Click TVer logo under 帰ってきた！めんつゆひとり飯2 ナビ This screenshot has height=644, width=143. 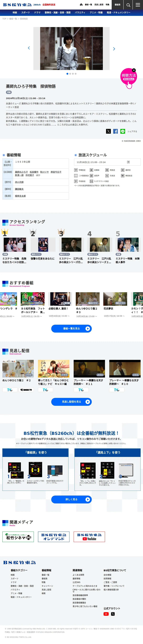[x=46, y=390]
